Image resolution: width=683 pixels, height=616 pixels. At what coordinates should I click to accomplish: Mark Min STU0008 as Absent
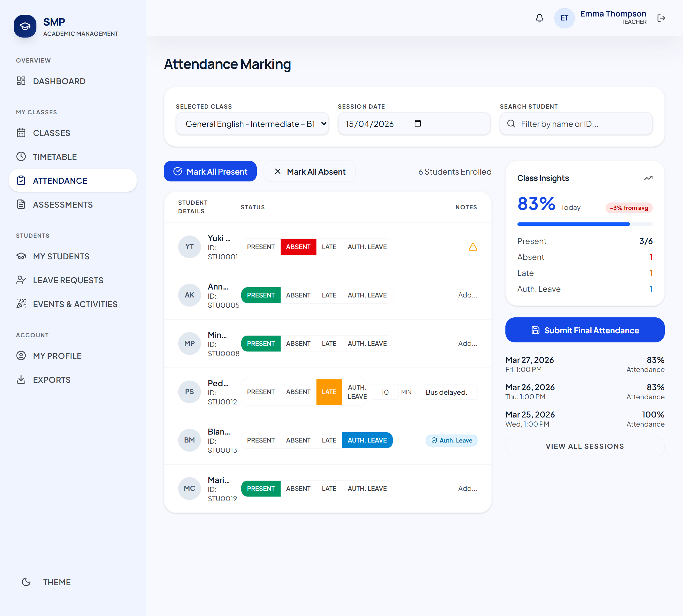(x=298, y=344)
